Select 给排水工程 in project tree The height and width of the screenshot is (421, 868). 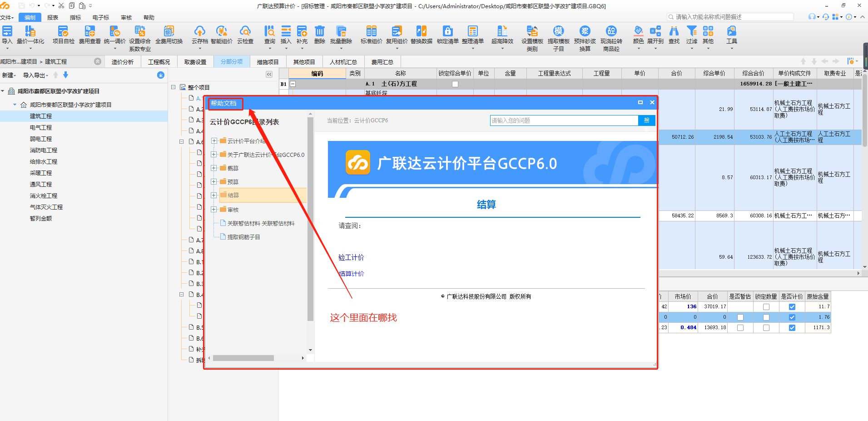pos(44,162)
